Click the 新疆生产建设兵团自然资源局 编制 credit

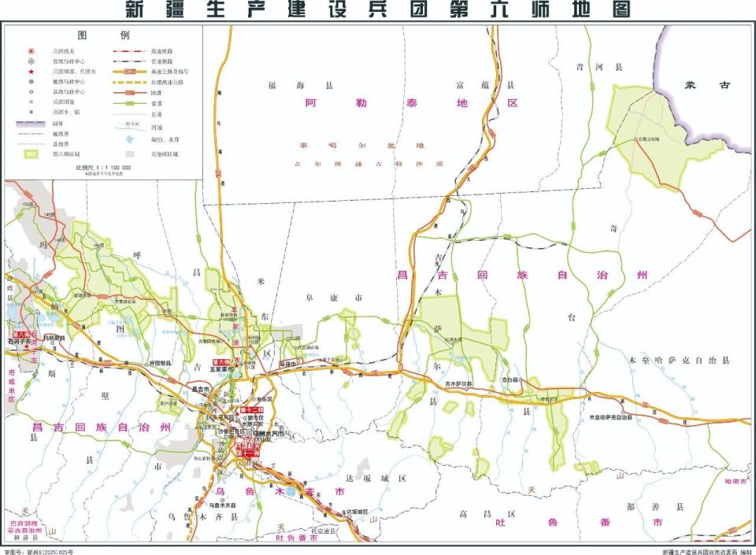pyautogui.click(x=707, y=552)
